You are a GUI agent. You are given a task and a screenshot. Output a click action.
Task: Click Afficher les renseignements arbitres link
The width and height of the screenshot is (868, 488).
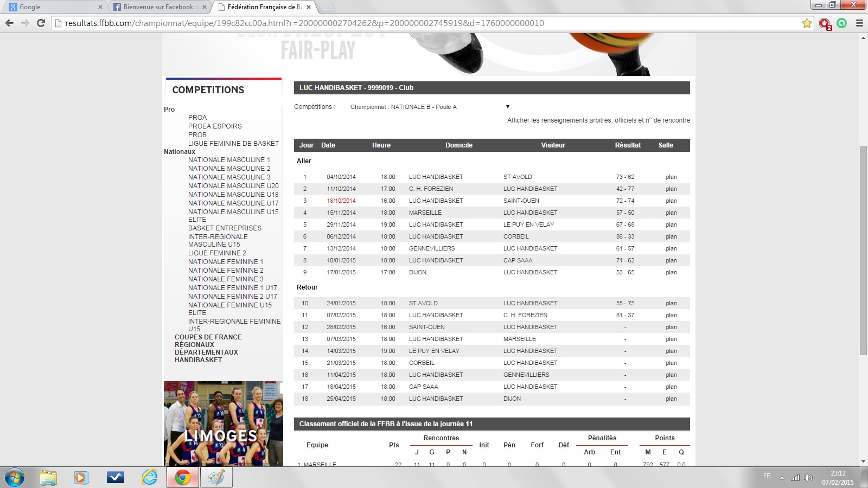click(598, 120)
